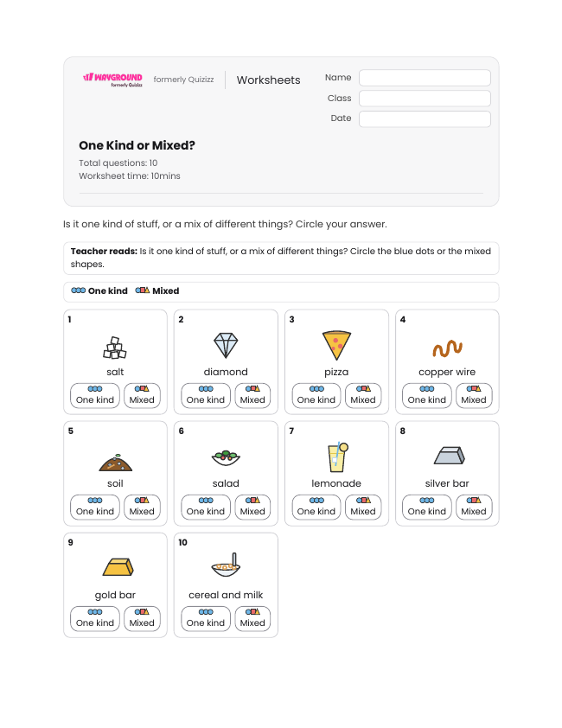The image size is (562, 728).
Task: Select One kind for salt
Action: 95,396
